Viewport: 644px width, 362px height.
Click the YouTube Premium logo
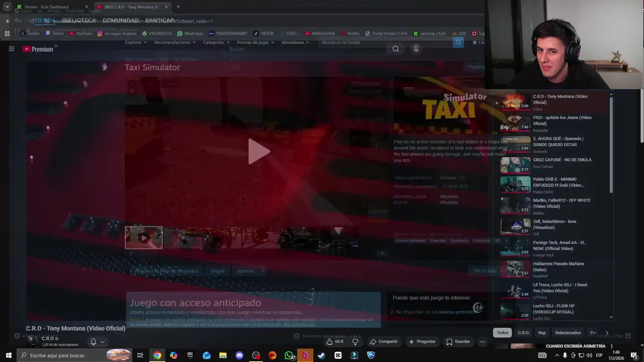[39, 49]
